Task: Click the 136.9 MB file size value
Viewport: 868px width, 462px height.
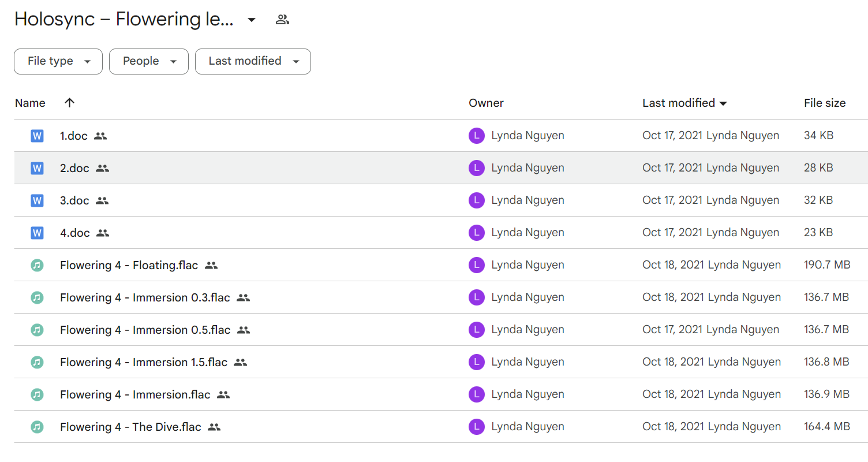Action: (826, 394)
